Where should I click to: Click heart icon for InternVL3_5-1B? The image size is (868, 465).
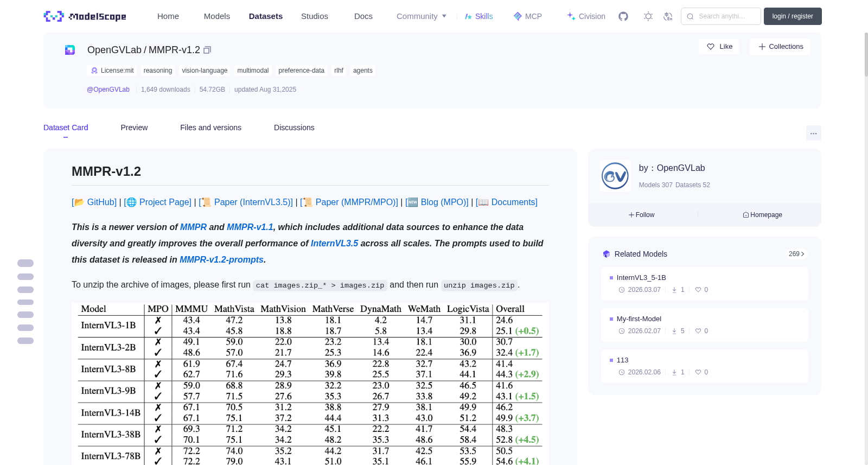(x=698, y=290)
